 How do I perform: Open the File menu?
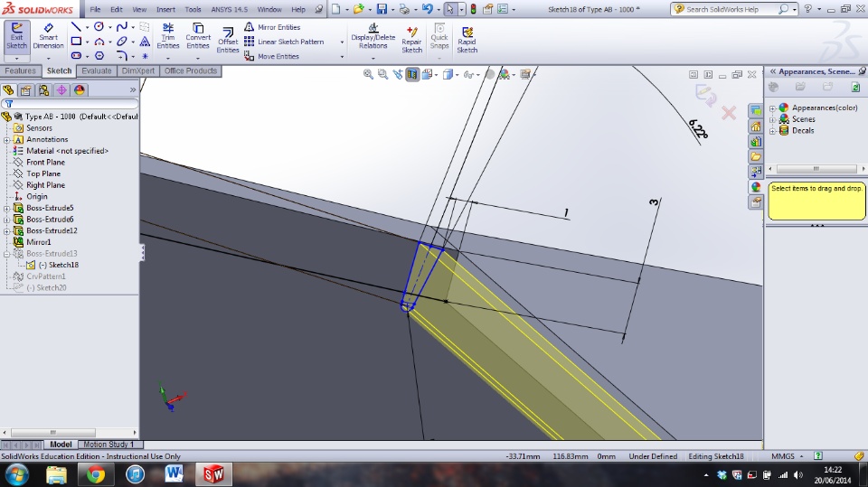(x=95, y=9)
